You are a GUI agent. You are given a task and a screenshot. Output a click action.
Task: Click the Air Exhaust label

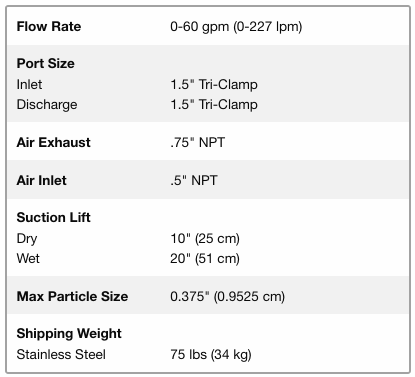54,142
